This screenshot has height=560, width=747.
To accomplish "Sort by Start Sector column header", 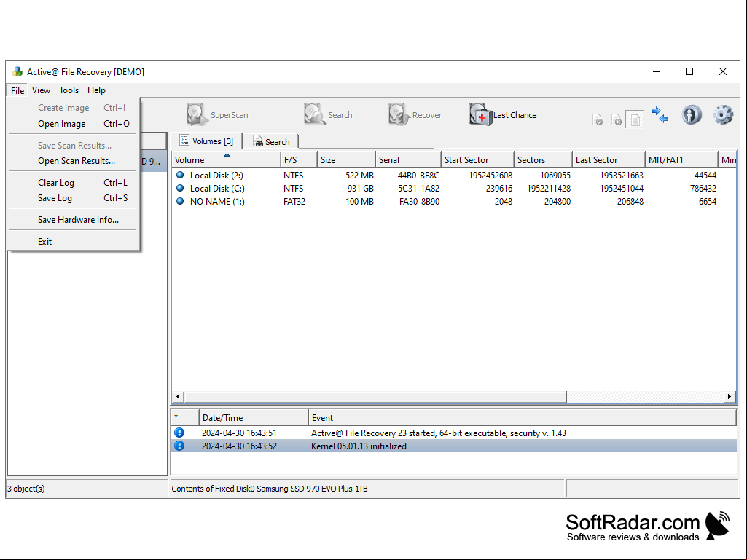I will tap(478, 160).
